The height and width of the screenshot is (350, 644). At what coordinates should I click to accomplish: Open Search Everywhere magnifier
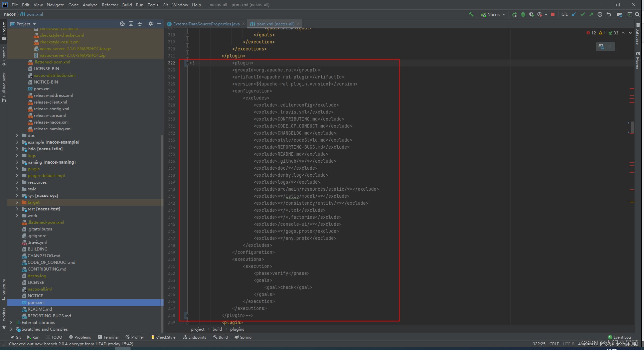point(637,14)
